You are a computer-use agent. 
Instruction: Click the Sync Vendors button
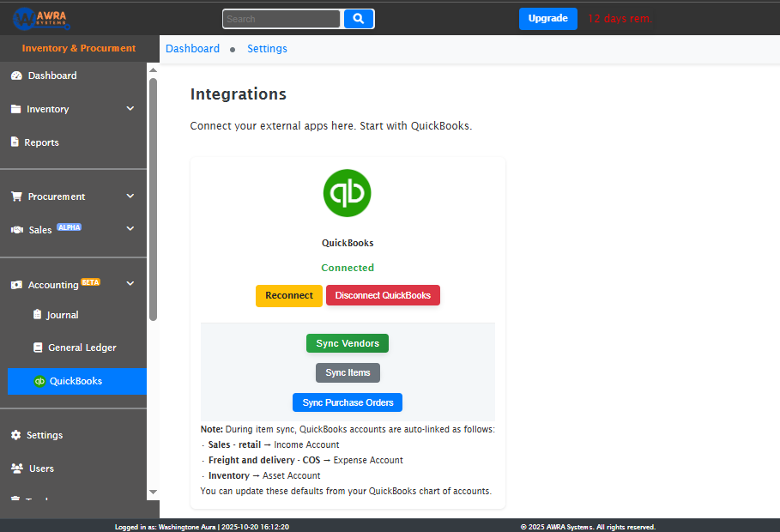[347, 342]
